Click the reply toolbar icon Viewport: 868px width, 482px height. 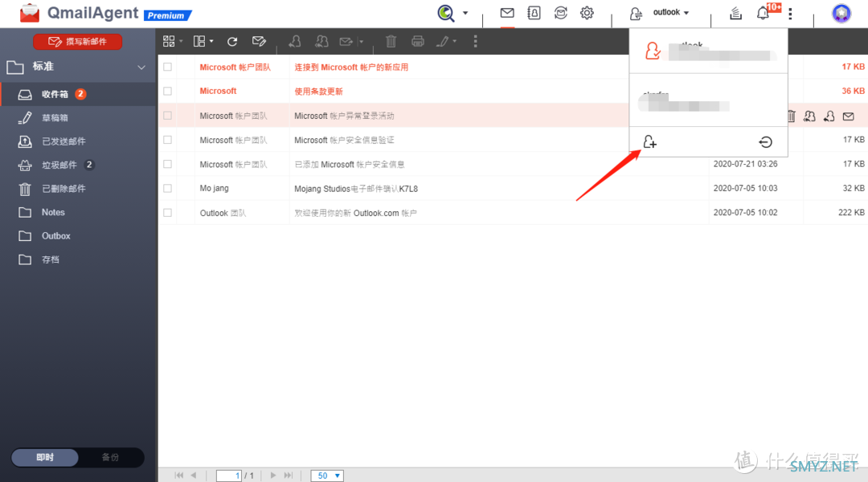click(295, 41)
